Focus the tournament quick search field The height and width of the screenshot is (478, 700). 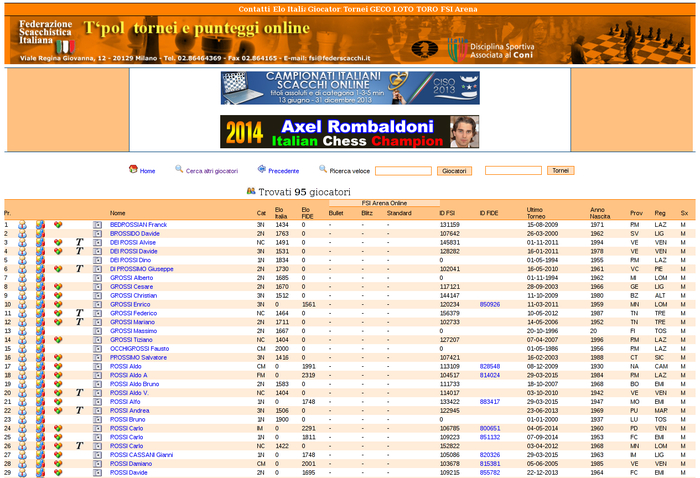513,170
